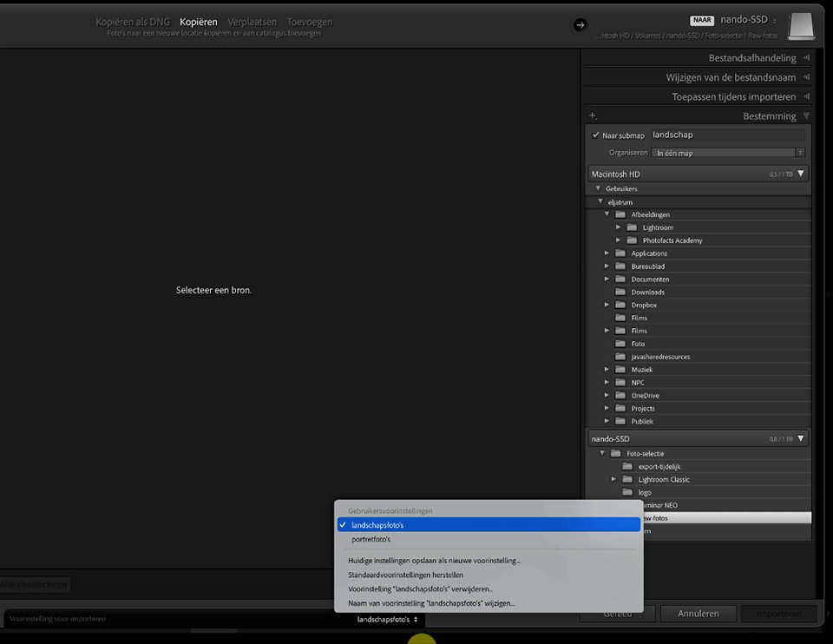This screenshot has width=833, height=644.
Task: Switch to Verplaatsen import mode
Action: (252, 22)
